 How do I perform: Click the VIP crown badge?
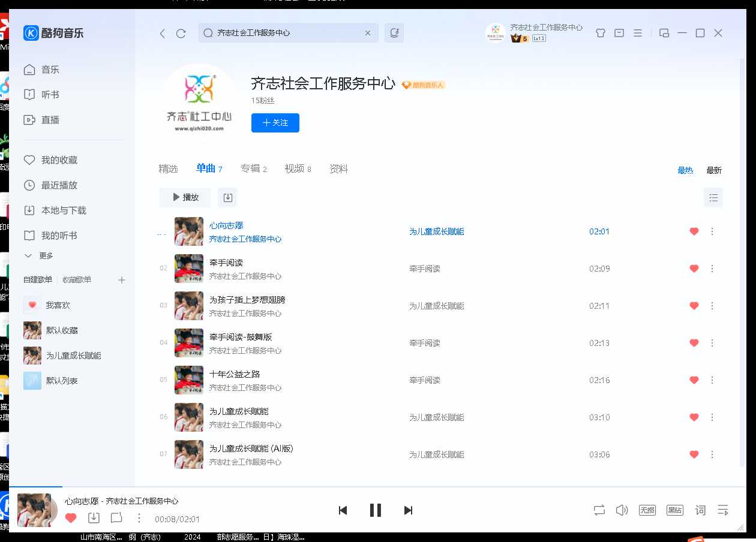click(x=520, y=38)
